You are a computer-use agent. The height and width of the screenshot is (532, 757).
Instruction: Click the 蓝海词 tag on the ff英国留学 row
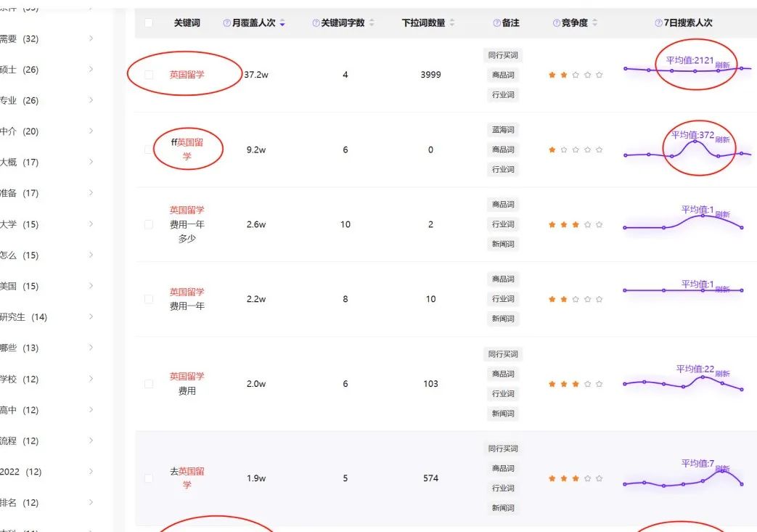coord(503,129)
